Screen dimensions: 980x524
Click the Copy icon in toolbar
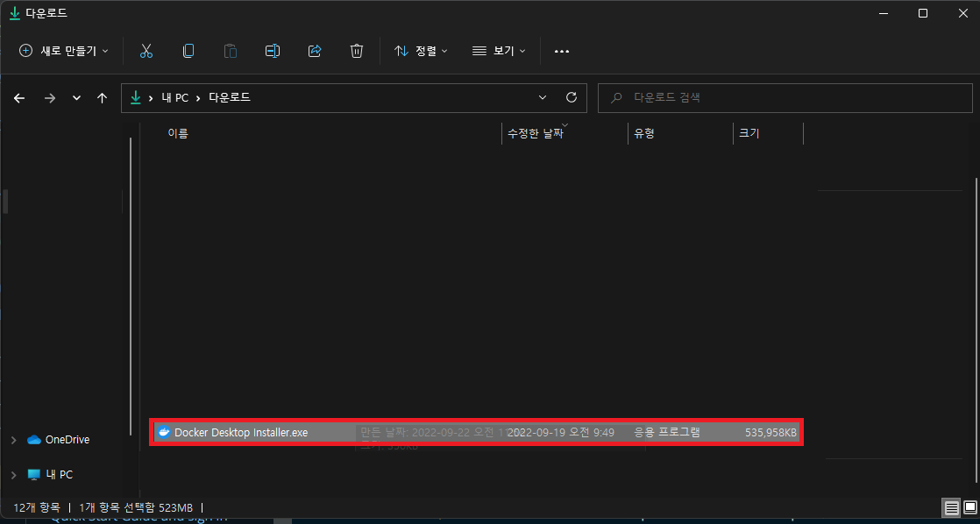coord(188,51)
